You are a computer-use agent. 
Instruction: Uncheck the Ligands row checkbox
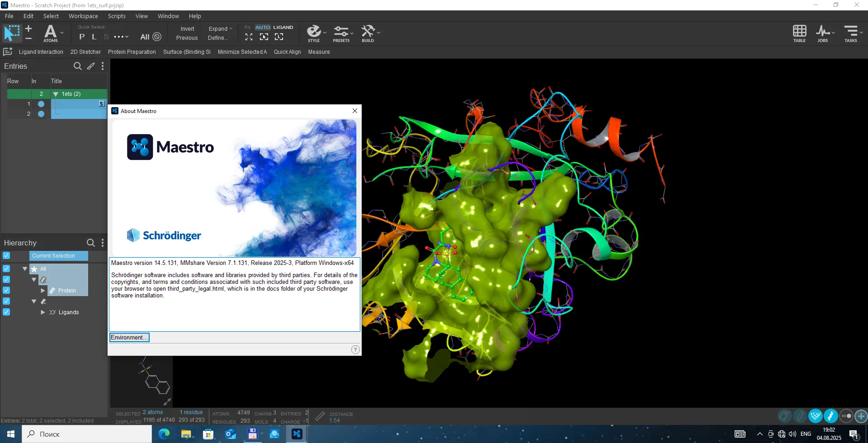tap(6, 312)
